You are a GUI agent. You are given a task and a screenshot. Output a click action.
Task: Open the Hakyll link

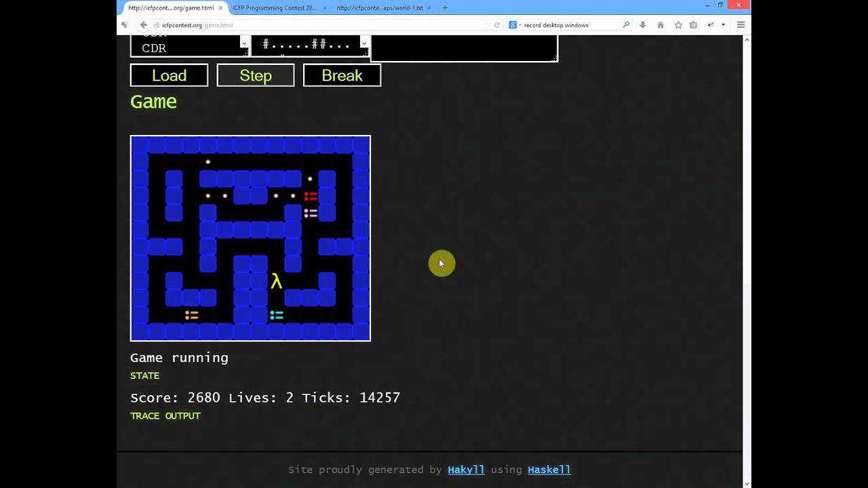[466, 470]
